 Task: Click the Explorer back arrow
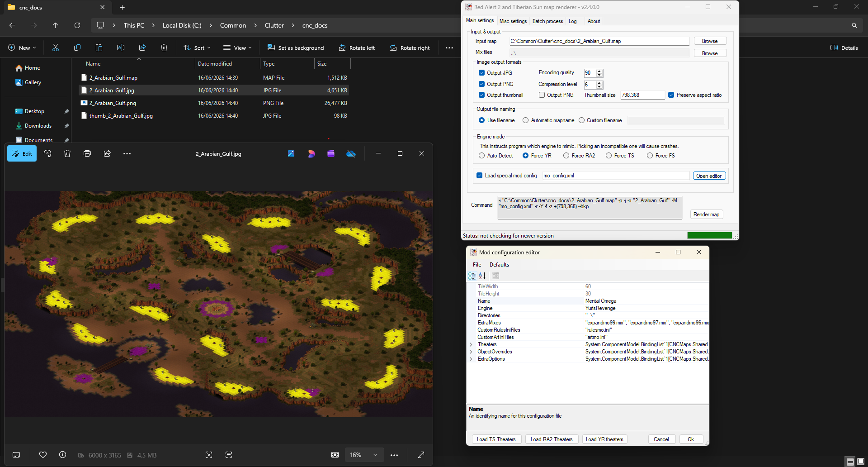(12, 25)
